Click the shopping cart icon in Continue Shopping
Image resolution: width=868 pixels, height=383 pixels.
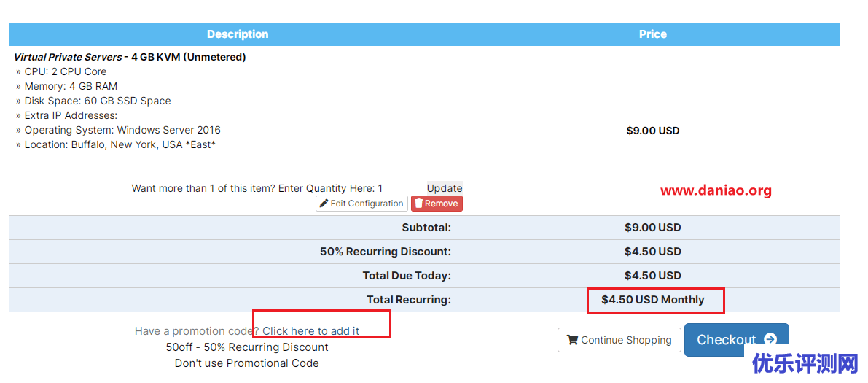click(573, 340)
